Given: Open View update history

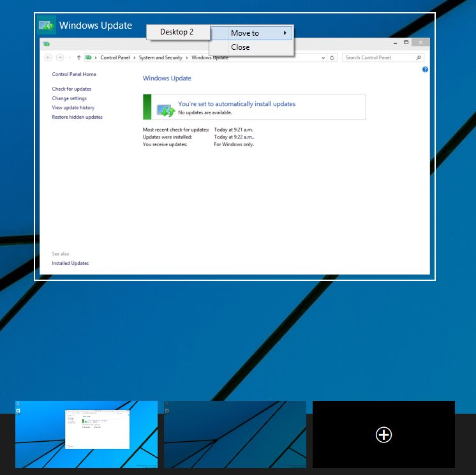Looking at the screenshot, I should [73, 107].
